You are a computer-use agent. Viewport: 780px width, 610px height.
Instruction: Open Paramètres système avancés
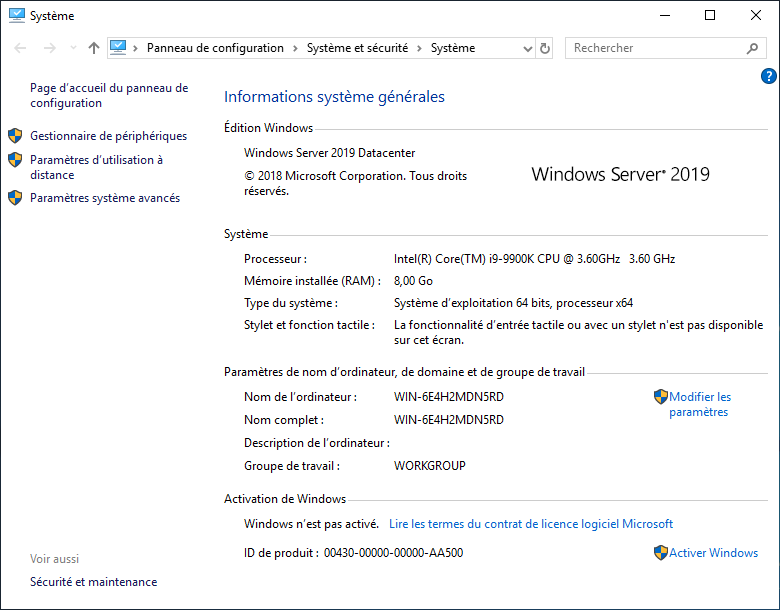coord(105,198)
